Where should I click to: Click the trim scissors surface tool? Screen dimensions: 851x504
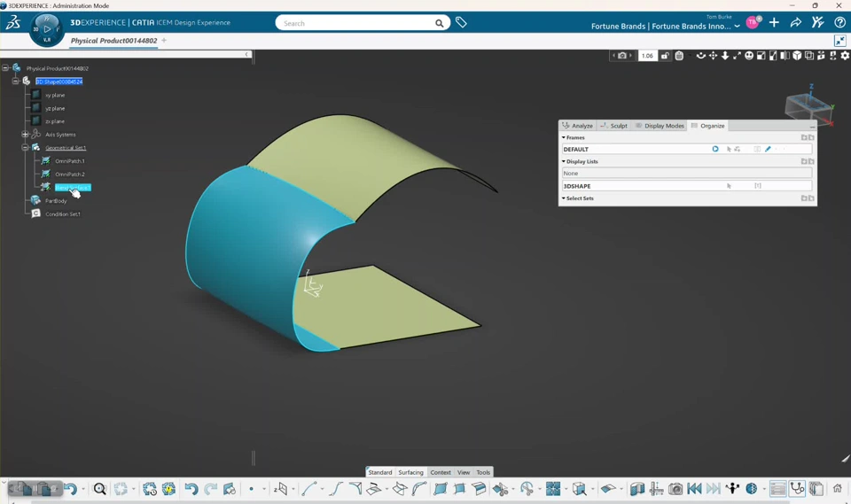pos(500,489)
